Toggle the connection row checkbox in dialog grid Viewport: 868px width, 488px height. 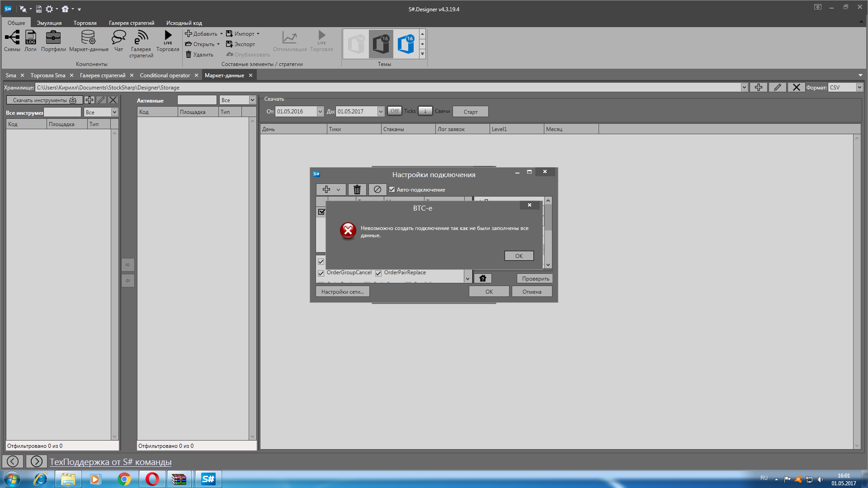(321, 211)
